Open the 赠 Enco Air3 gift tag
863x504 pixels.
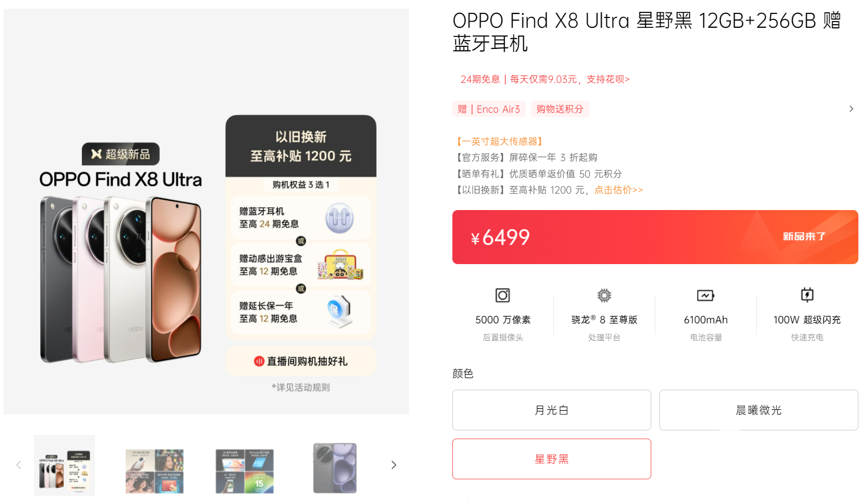[488, 109]
